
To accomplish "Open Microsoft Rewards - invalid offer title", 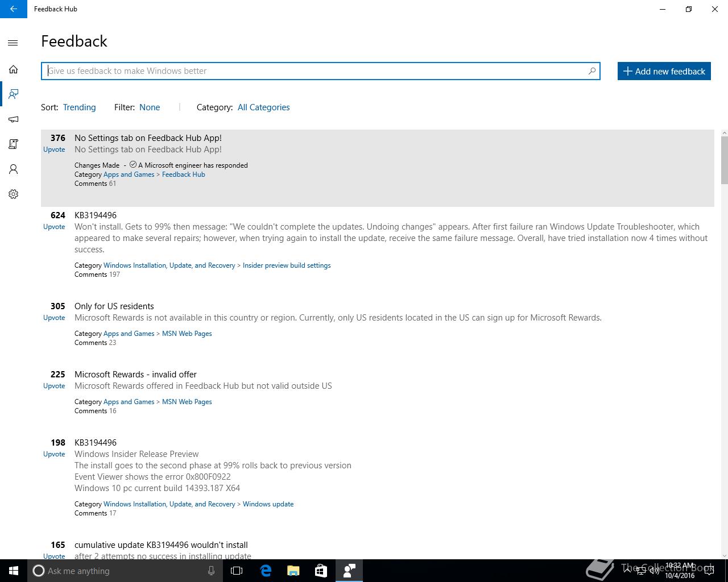I will click(135, 375).
